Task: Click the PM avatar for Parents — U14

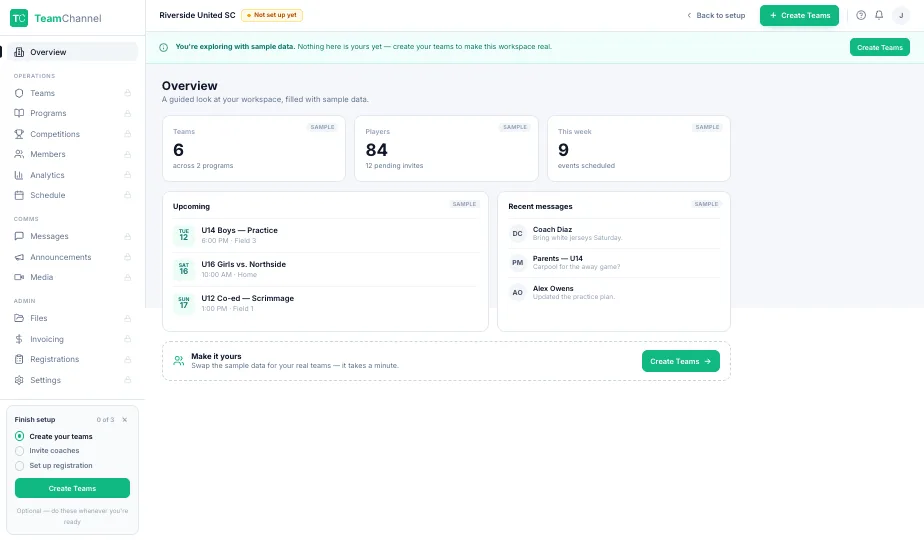Action: pyautogui.click(x=517, y=262)
